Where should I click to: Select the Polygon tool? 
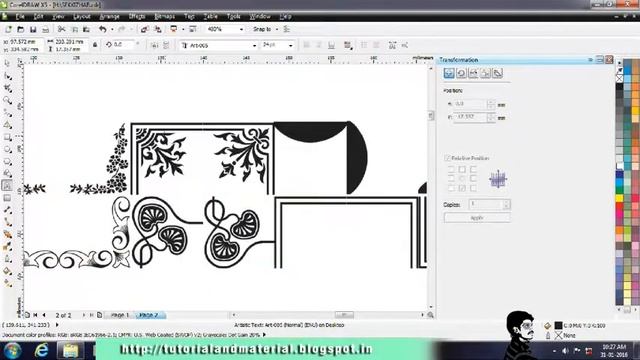[7, 162]
